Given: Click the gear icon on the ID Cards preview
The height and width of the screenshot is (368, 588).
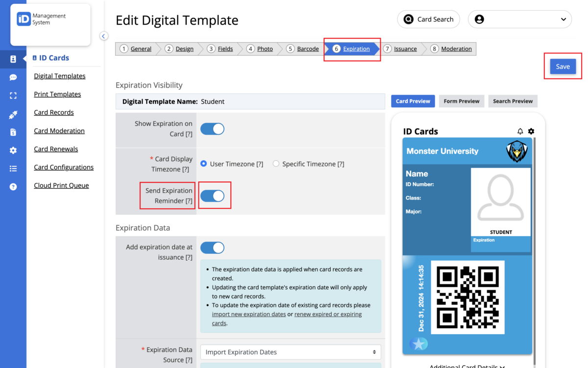Looking at the screenshot, I should 531,131.
